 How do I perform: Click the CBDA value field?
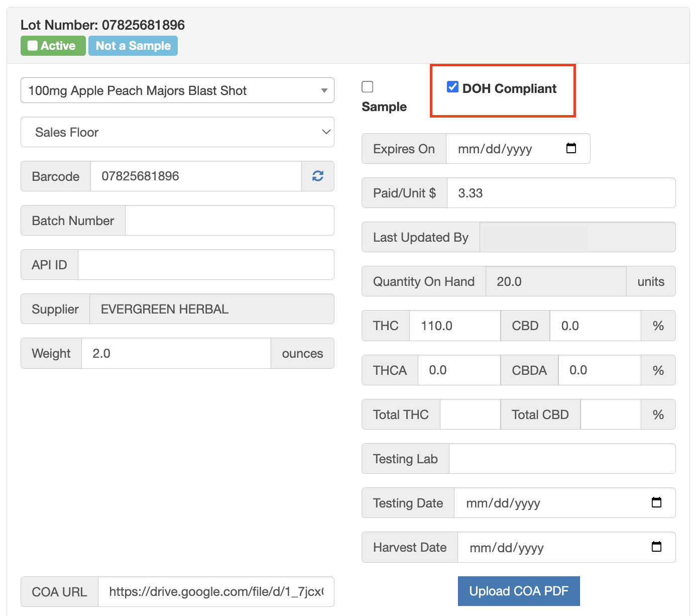click(600, 370)
